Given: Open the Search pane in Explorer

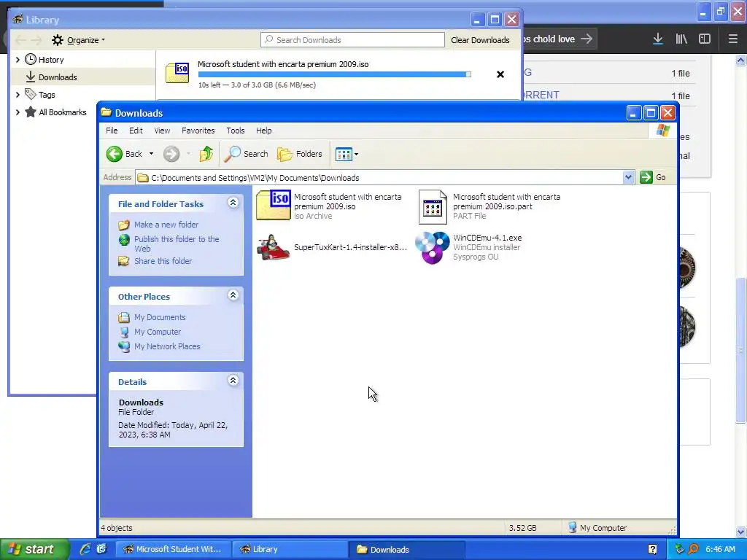Looking at the screenshot, I should coord(246,154).
